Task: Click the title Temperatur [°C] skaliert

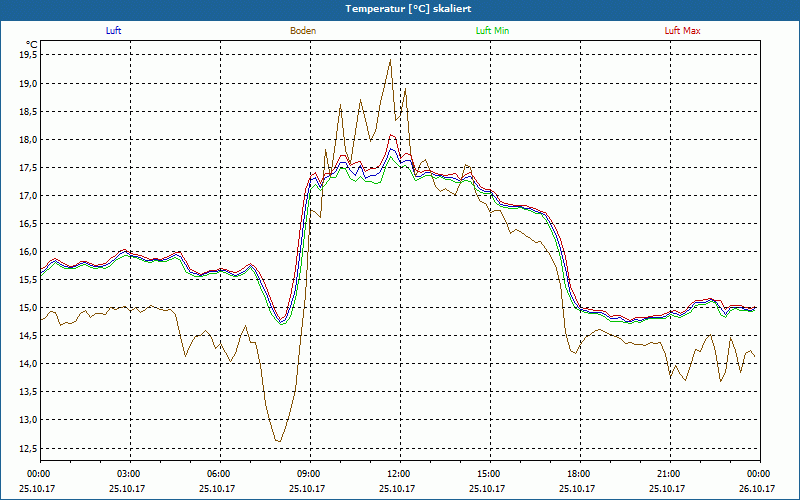Action: (408, 9)
